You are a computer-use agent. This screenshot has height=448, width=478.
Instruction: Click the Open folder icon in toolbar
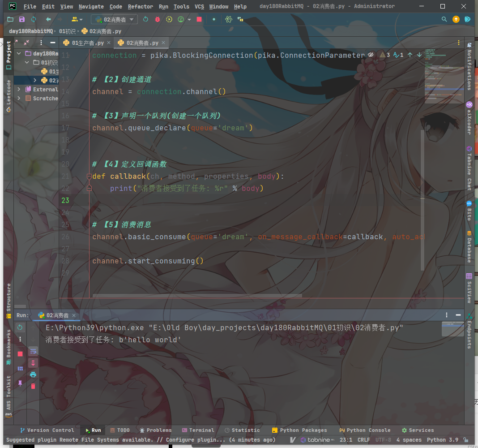tap(10, 20)
